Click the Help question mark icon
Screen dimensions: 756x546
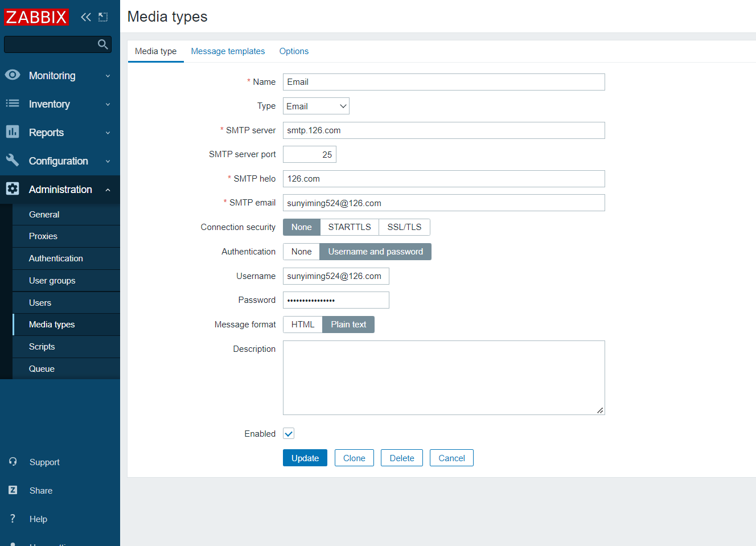[x=13, y=519]
